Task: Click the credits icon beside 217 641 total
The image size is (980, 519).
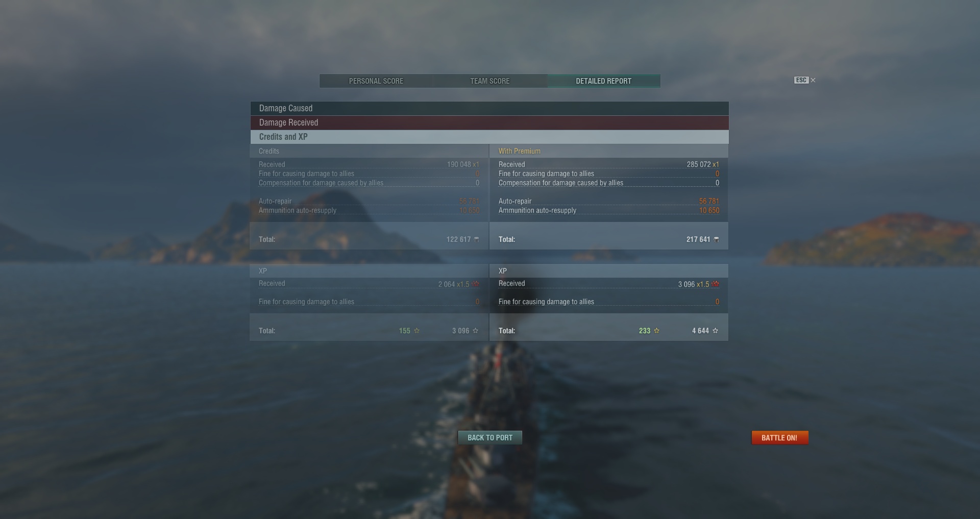Action: click(716, 239)
